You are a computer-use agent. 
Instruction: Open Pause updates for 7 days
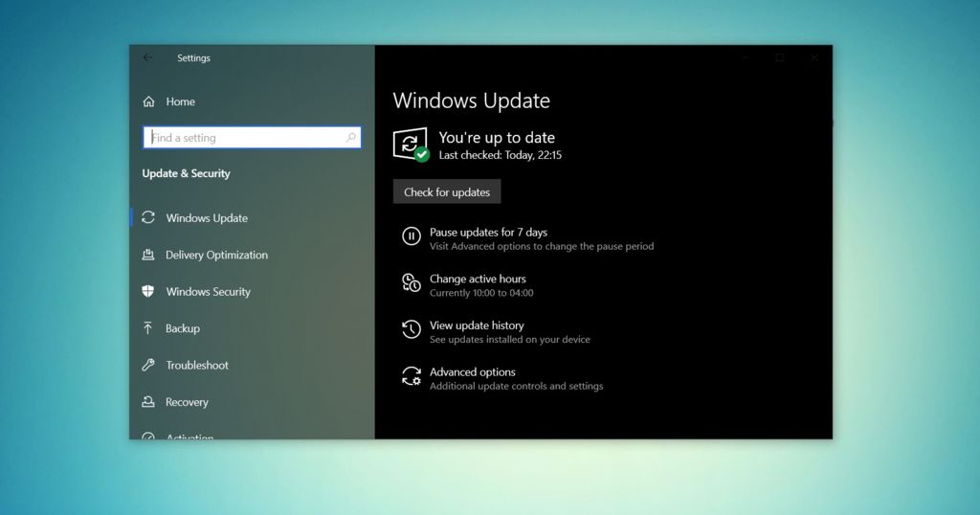point(488,233)
